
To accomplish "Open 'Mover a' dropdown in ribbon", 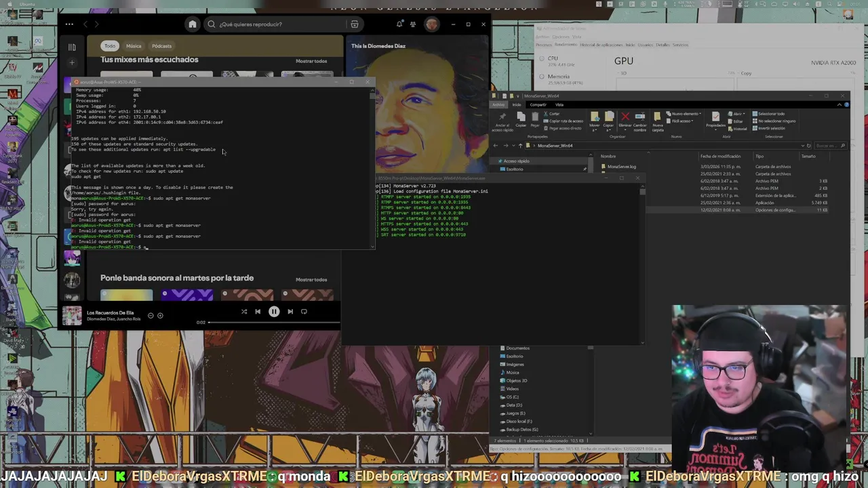I will click(x=595, y=122).
